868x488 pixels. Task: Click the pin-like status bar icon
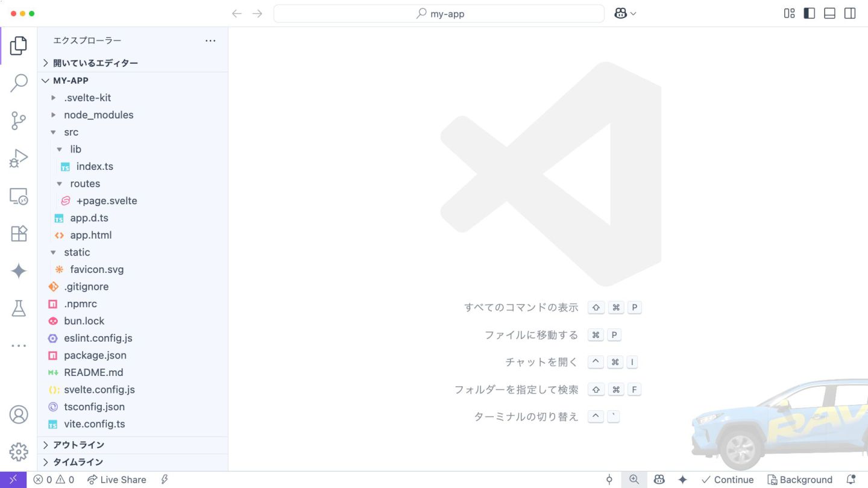(x=609, y=480)
